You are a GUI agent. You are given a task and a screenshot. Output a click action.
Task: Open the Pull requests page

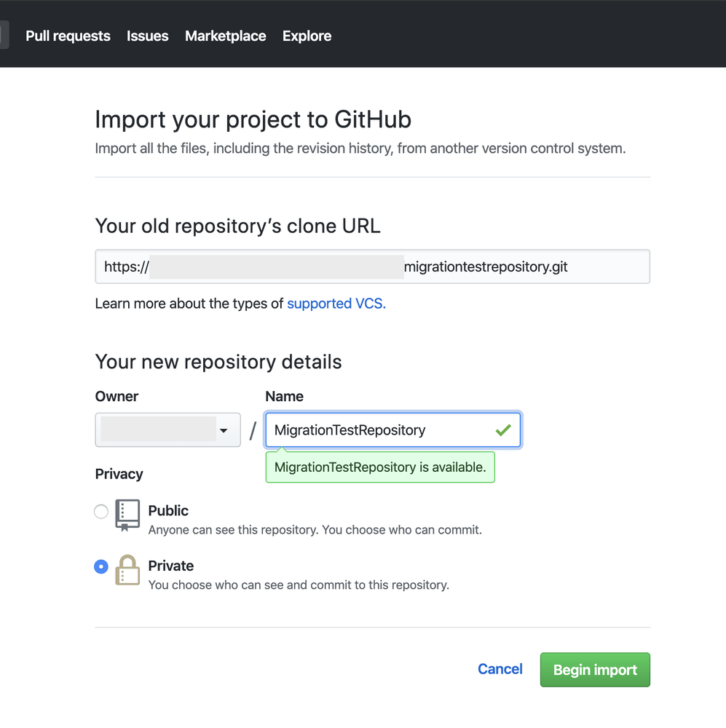(68, 36)
